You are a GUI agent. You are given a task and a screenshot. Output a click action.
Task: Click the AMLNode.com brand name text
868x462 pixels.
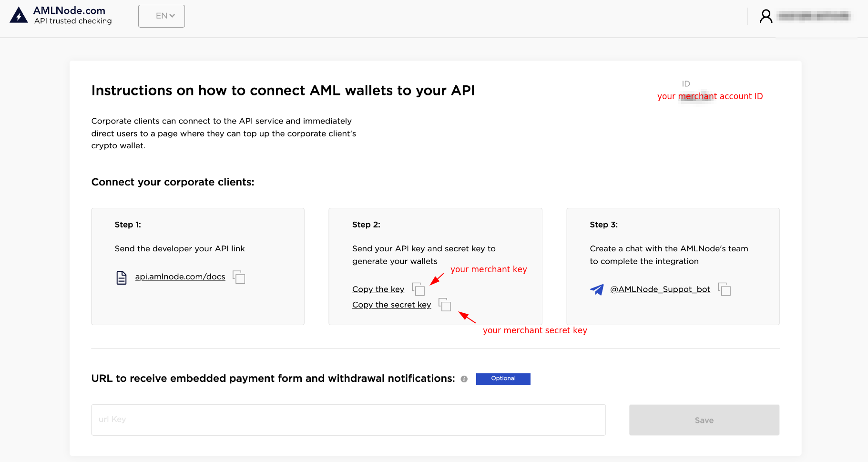coord(69,10)
